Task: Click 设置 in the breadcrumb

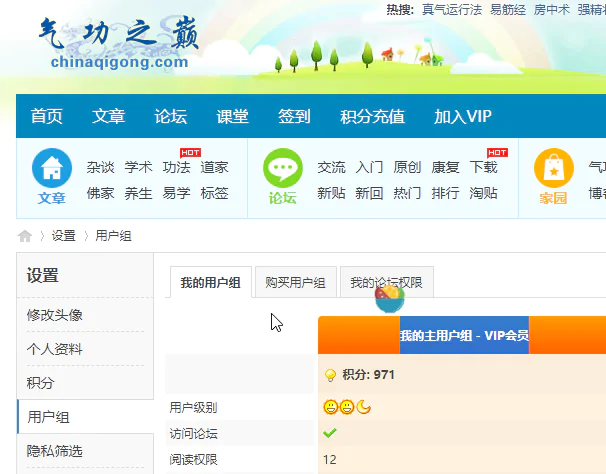Action: pyautogui.click(x=64, y=236)
